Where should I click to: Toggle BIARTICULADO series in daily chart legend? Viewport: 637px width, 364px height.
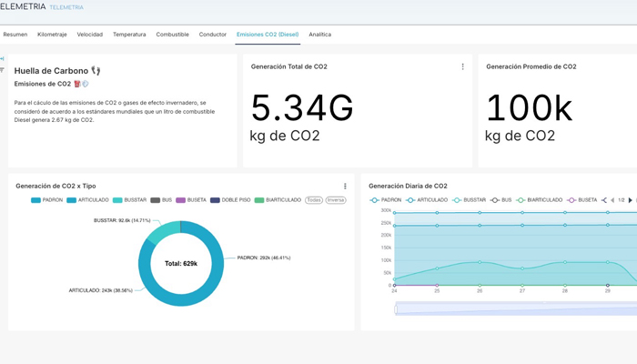[x=539, y=200]
